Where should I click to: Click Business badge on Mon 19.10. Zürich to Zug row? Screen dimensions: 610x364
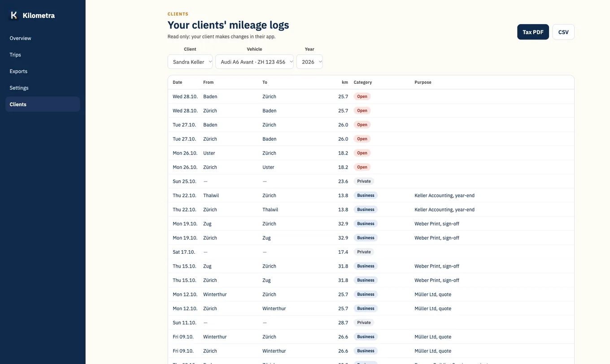366,238
